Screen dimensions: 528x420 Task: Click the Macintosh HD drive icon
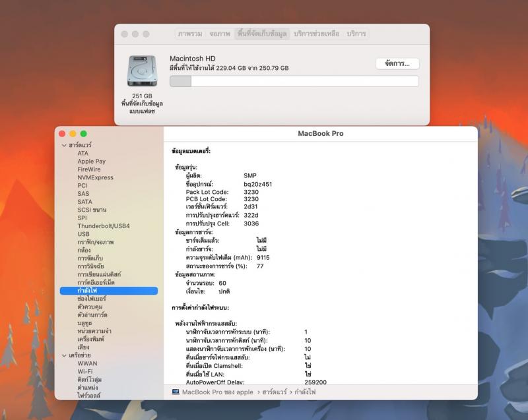[142, 71]
